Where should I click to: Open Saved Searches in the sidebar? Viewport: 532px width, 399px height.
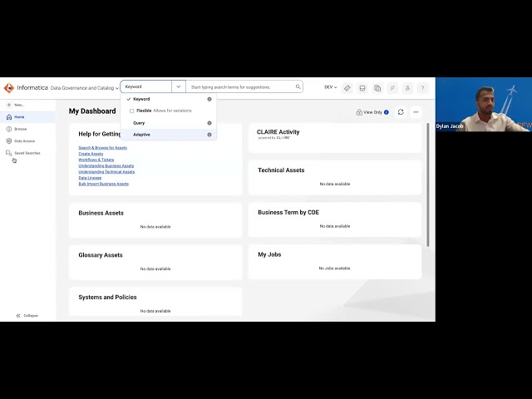[x=27, y=153]
